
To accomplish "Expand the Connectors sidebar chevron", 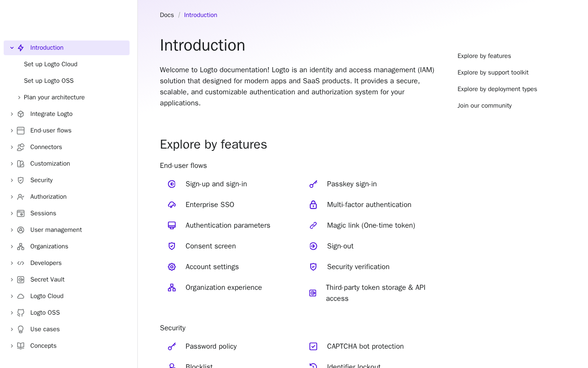I will [12, 147].
